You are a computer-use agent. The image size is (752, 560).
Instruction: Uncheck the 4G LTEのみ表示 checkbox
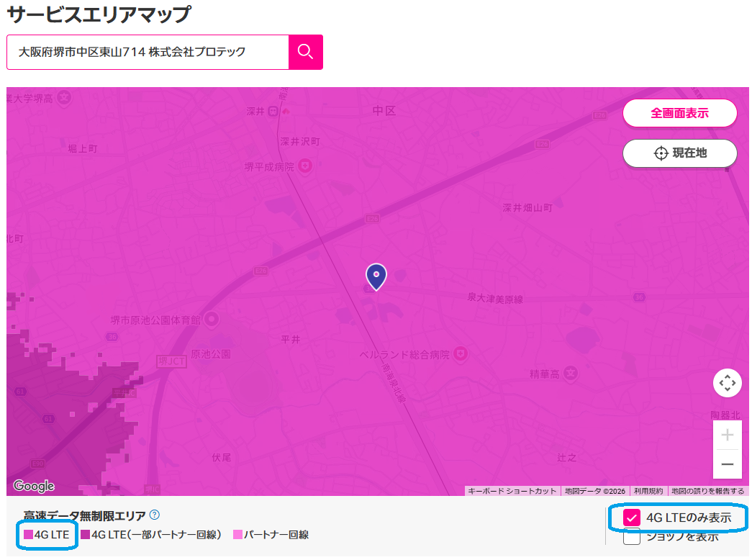[x=632, y=518]
